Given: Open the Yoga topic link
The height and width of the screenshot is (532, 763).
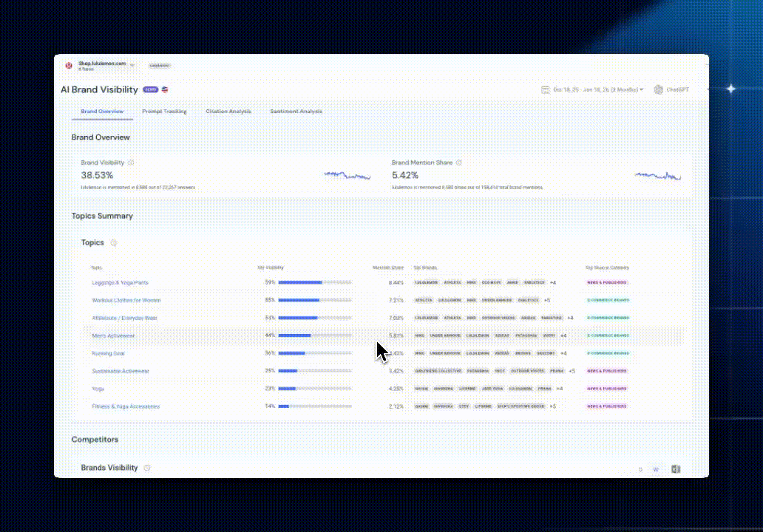Looking at the screenshot, I should (98, 389).
